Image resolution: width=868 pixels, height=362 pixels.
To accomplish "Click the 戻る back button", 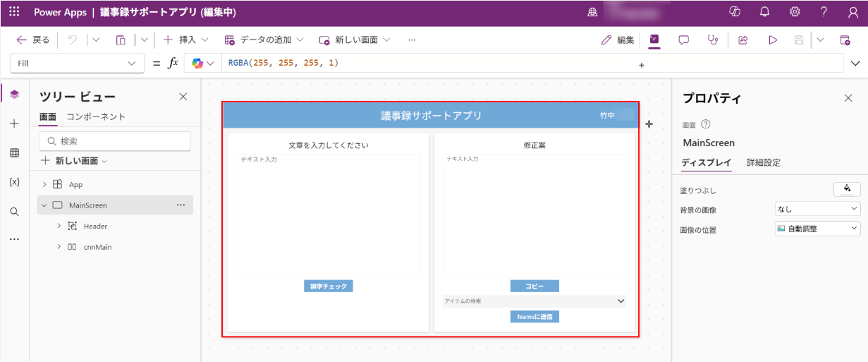I will click(33, 40).
